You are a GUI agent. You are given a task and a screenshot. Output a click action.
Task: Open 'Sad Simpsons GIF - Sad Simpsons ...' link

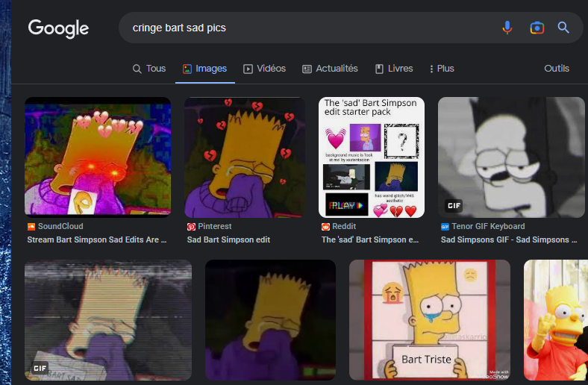[x=509, y=240]
